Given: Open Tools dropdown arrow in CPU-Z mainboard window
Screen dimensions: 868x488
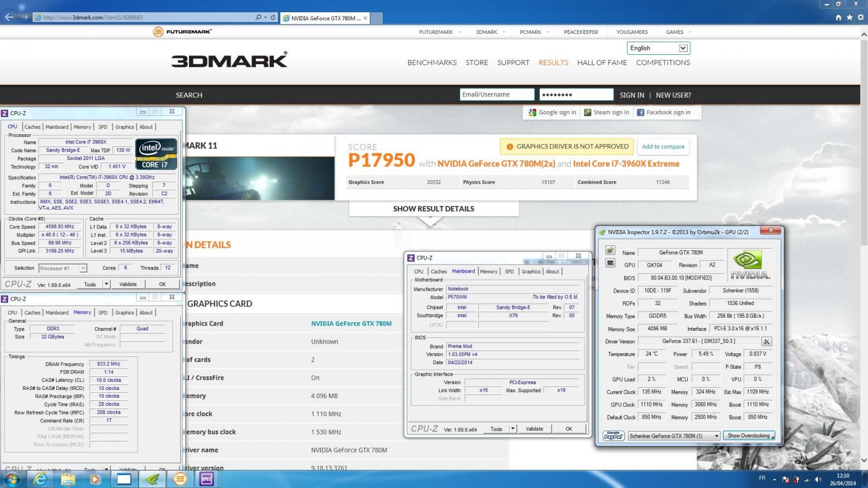Looking at the screenshot, I should [x=513, y=429].
